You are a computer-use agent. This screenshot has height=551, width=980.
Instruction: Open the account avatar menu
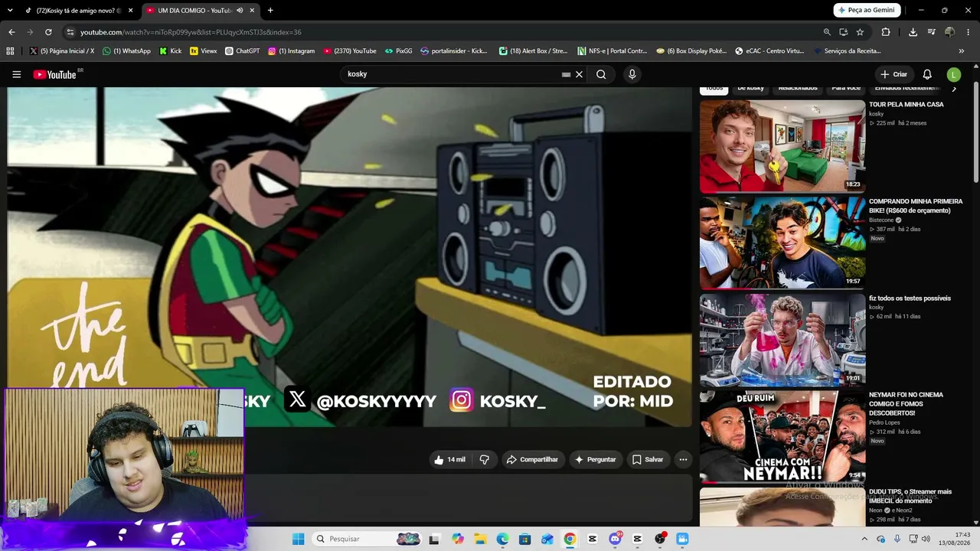pos(953,74)
